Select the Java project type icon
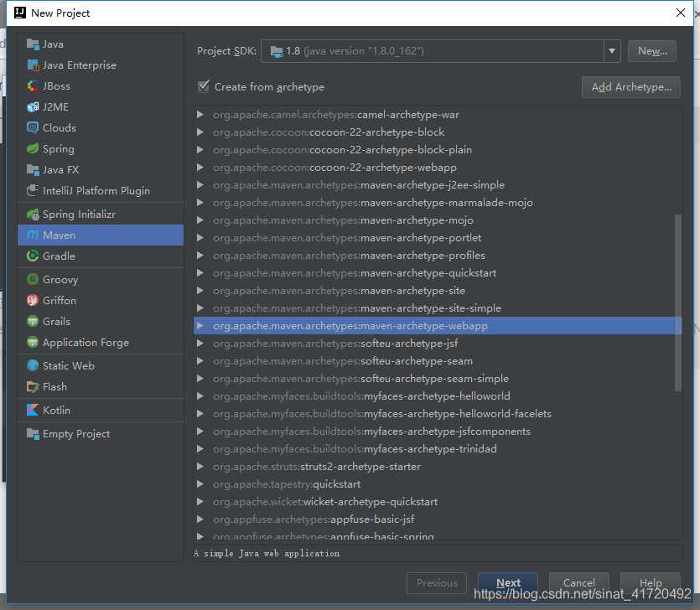 click(33, 44)
